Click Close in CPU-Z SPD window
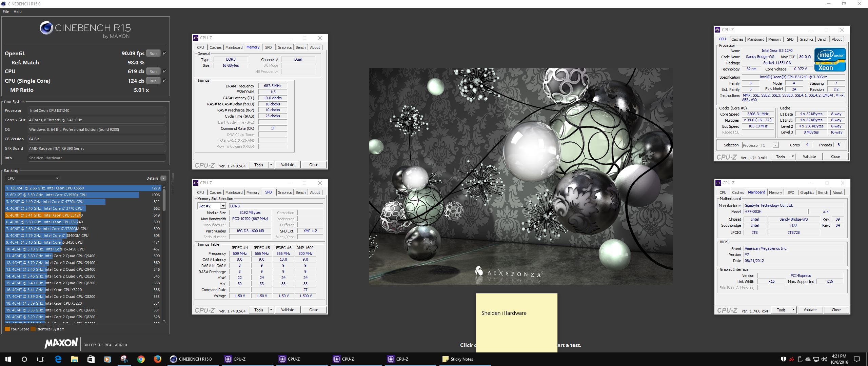868x366 pixels. [x=314, y=310]
